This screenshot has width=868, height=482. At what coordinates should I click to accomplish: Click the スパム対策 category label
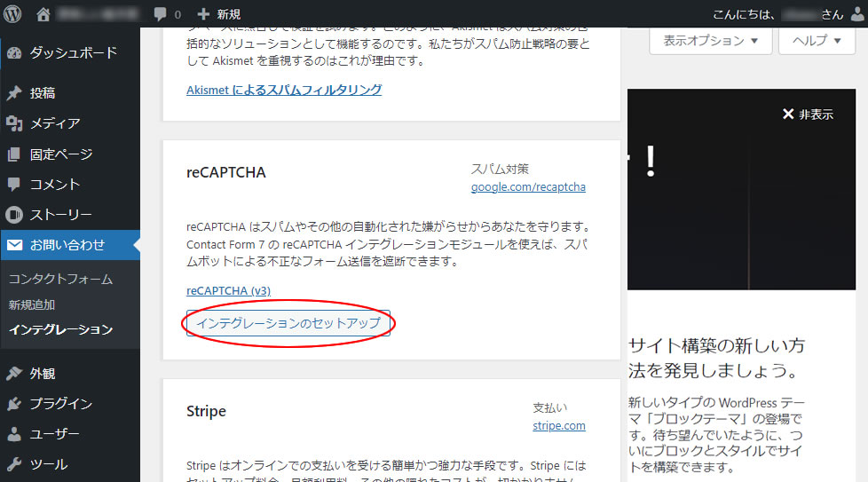point(500,169)
